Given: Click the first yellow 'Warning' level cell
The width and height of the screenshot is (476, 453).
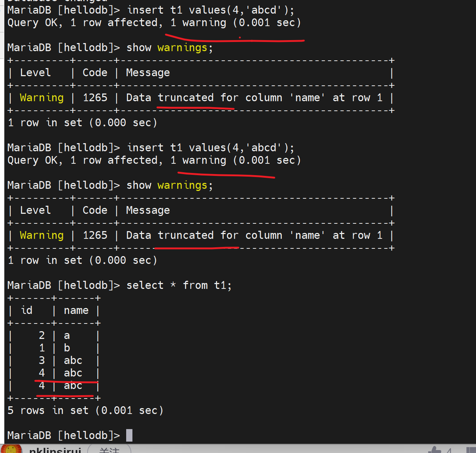Looking at the screenshot, I should pos(42,98).
